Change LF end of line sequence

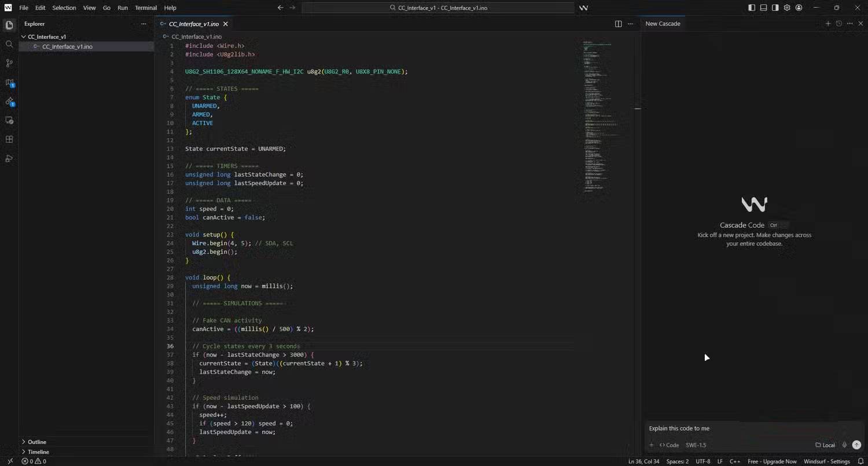[720, 461]
